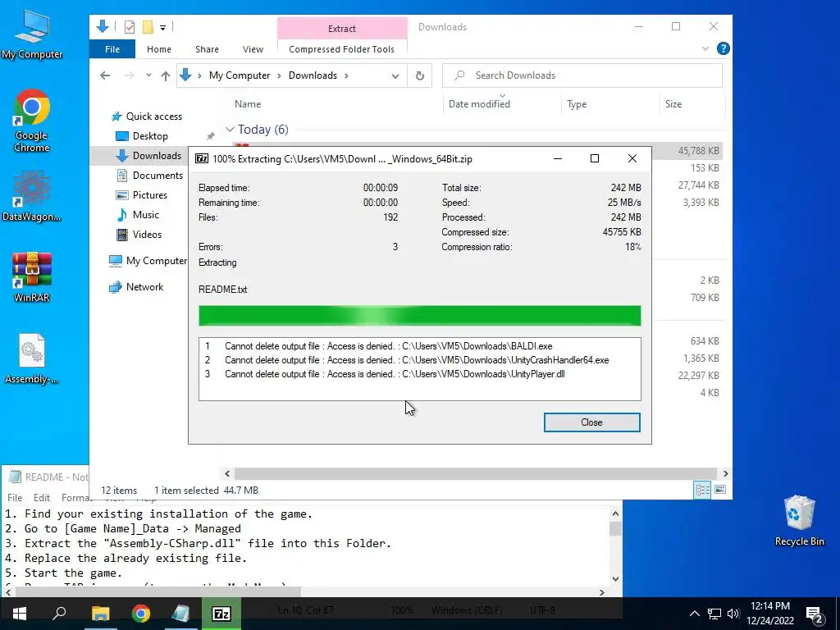Open the Share ribbon tab
The image size is (840, 630).
pos(207,49)
